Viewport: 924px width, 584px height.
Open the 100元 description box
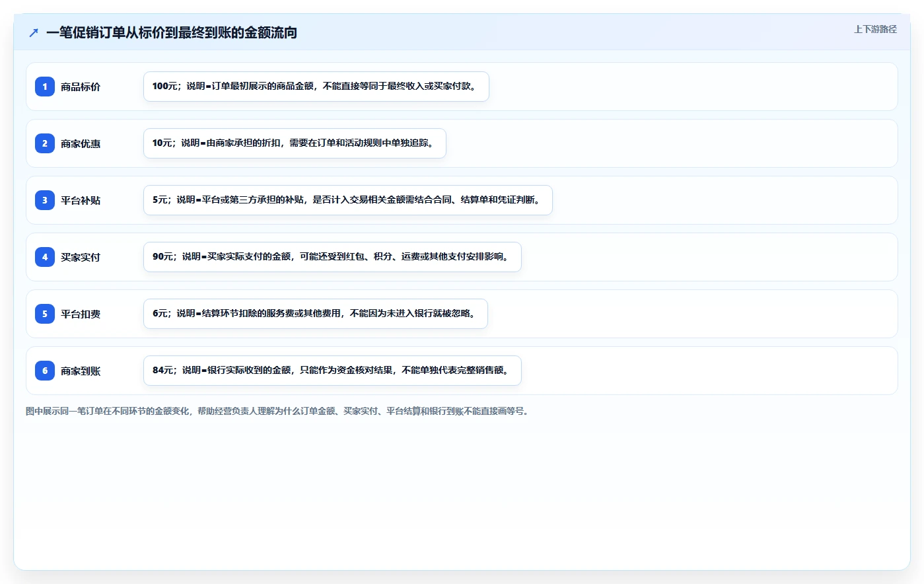316,87
